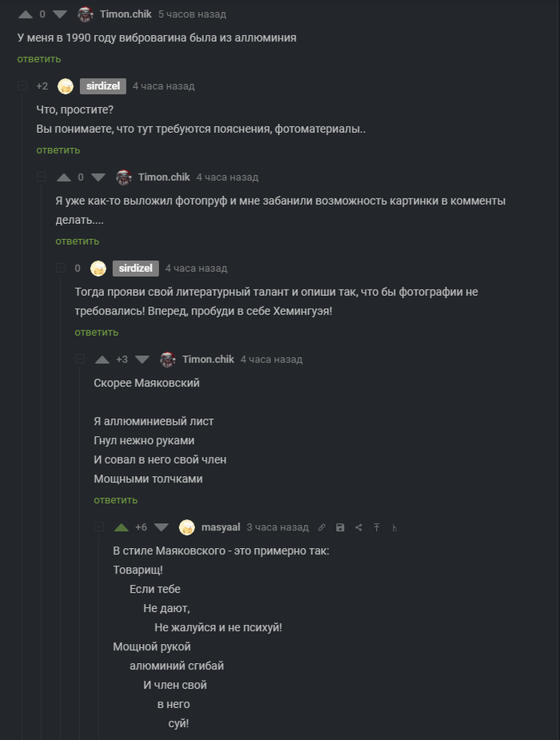Viewport: 560px width, 740px height.
Task: Reply to the Маяковский poem by Timon.chik
Action: tap(115, 500)
